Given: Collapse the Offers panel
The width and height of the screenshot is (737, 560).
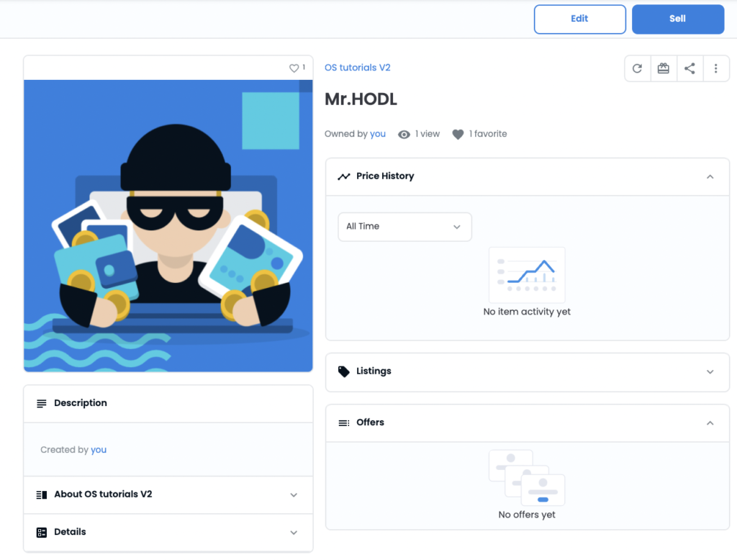Looking at the screenshot, I should tap(710, 423).
